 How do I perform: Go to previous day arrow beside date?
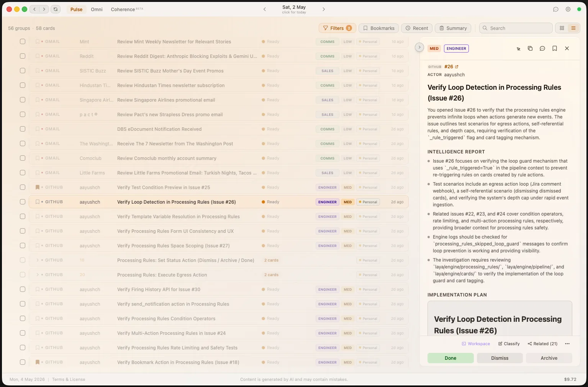point(264,9)
